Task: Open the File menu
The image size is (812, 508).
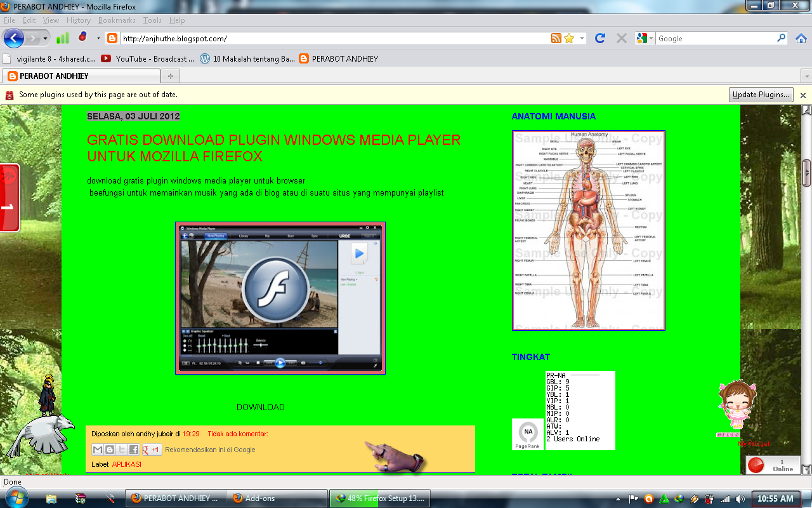Action: click(x=9, y=20)
